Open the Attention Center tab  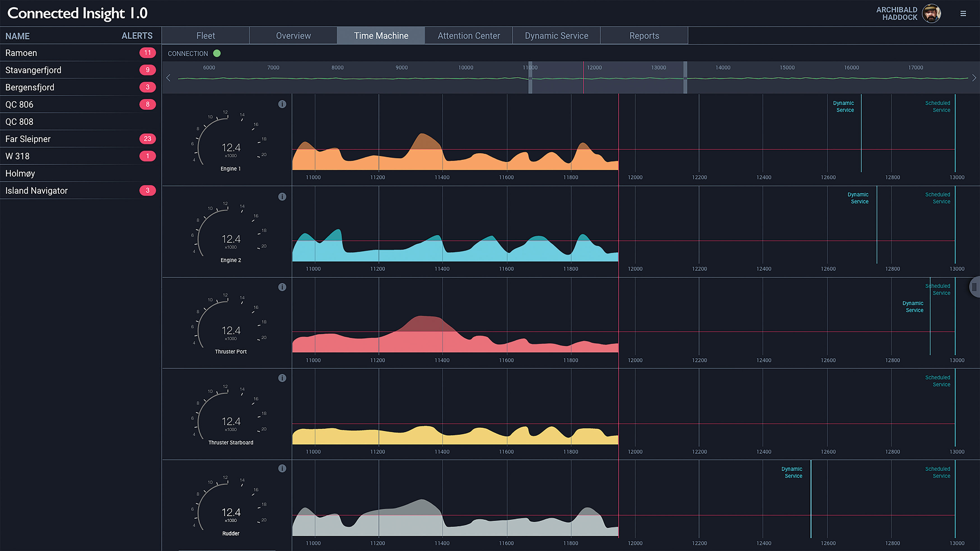click(x=468, y=35)
